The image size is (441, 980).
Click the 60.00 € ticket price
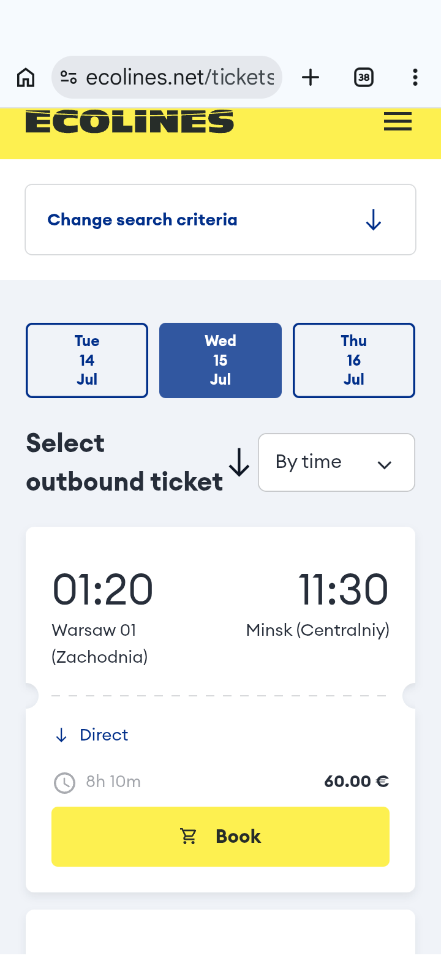click(356, 782)
